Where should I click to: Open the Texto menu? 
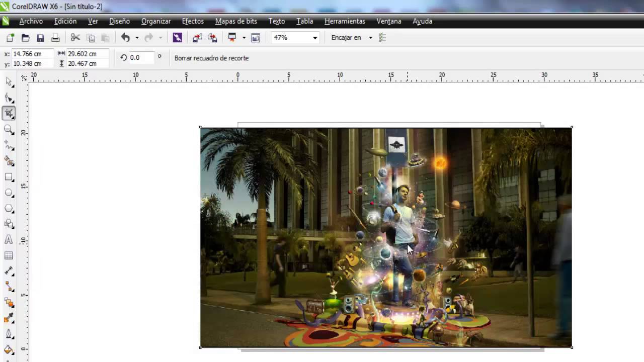click(x=277, y=21)
